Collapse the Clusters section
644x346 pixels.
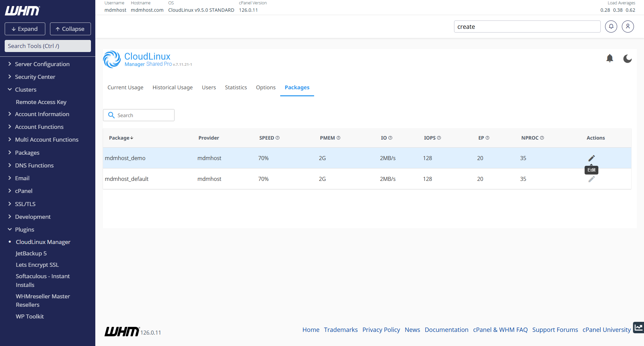[26, 90]
